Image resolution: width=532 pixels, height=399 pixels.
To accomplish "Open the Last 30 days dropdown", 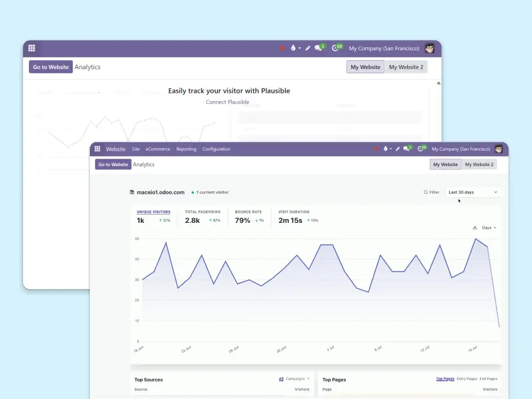I will click(x=473, y=192).
